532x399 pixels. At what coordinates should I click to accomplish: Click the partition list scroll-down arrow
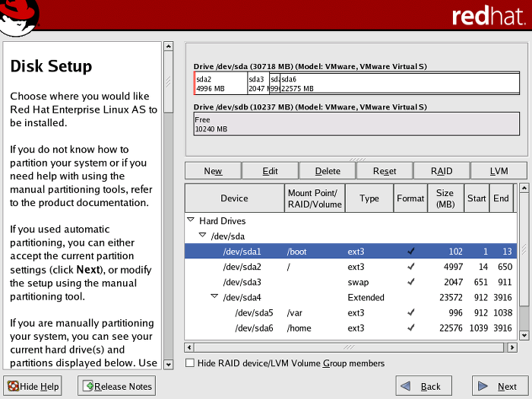coord(524,335)
